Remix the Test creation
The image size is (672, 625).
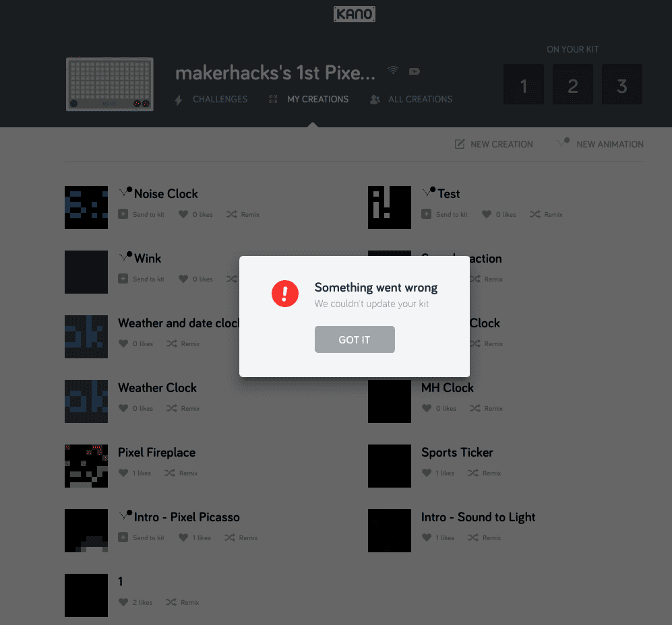546,214
